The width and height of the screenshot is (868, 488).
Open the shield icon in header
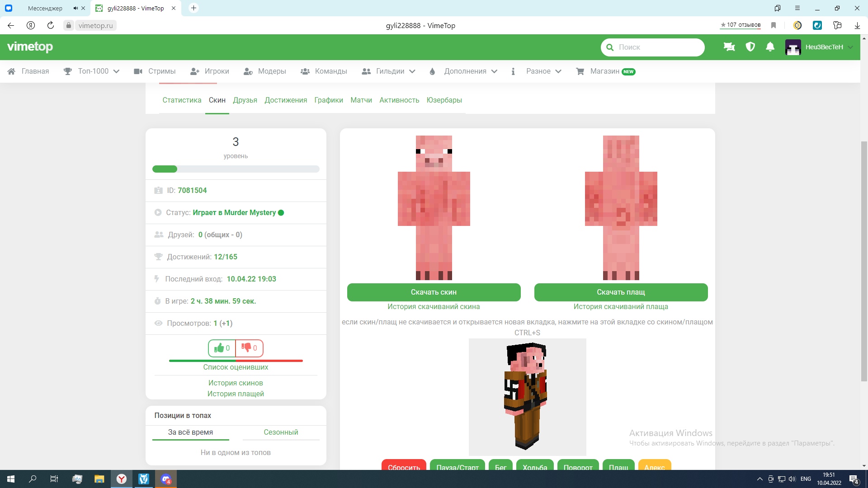click(750, 47)
